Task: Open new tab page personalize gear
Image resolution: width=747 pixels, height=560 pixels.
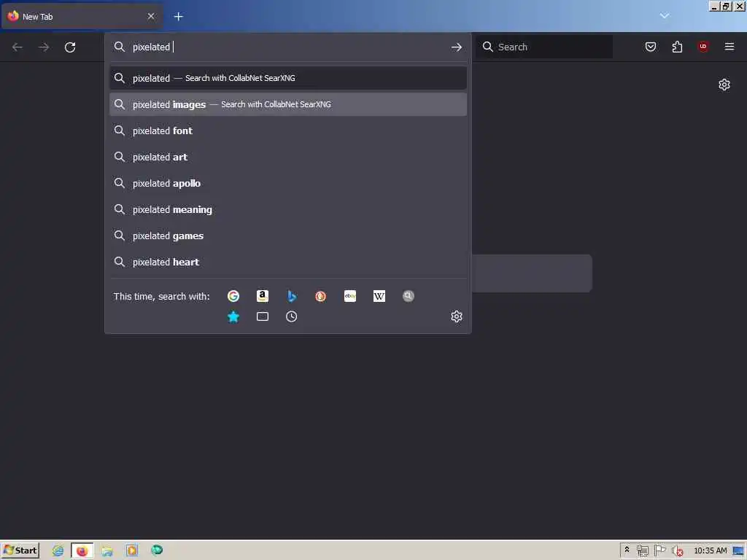Action: click(724, 85)
